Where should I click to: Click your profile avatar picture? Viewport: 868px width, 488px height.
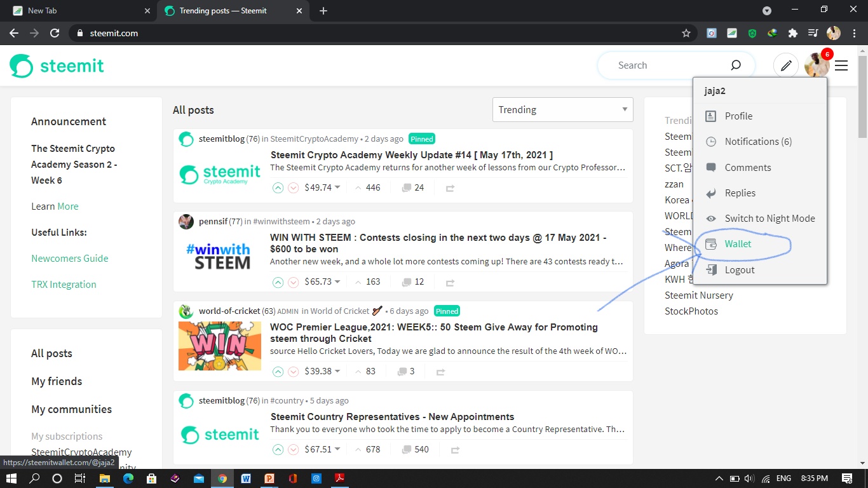point(816,65)
